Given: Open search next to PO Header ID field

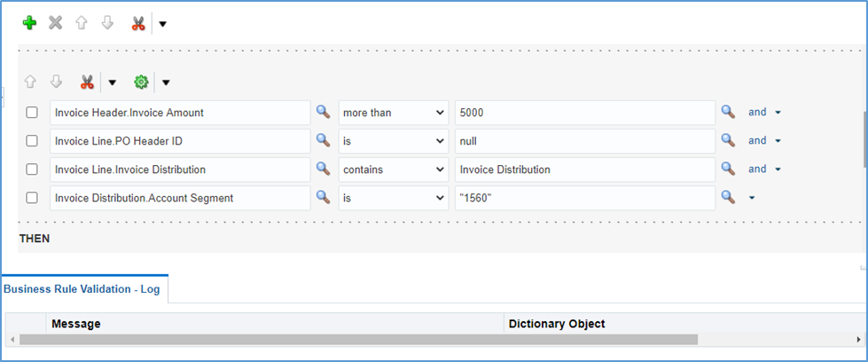Looking at the screenshot, I should click(324, 139).
